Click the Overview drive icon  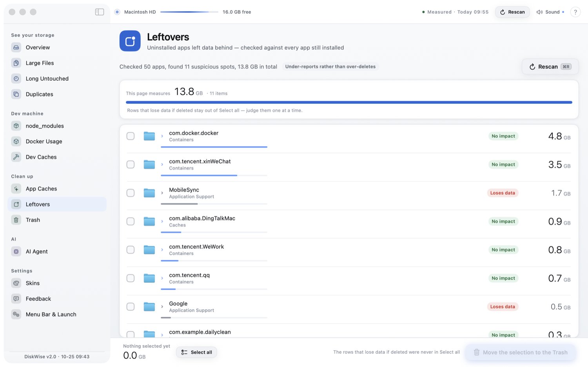coord(16,47)
